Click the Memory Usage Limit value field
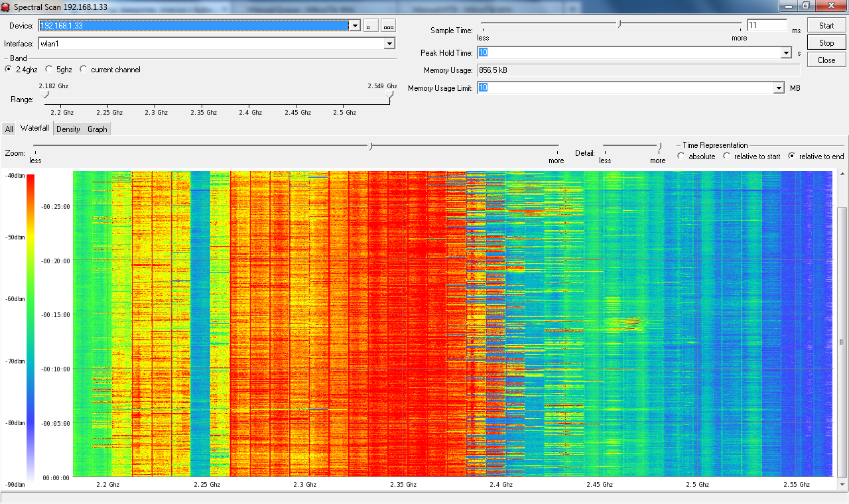The image size is (849, 504). [625, 88]
